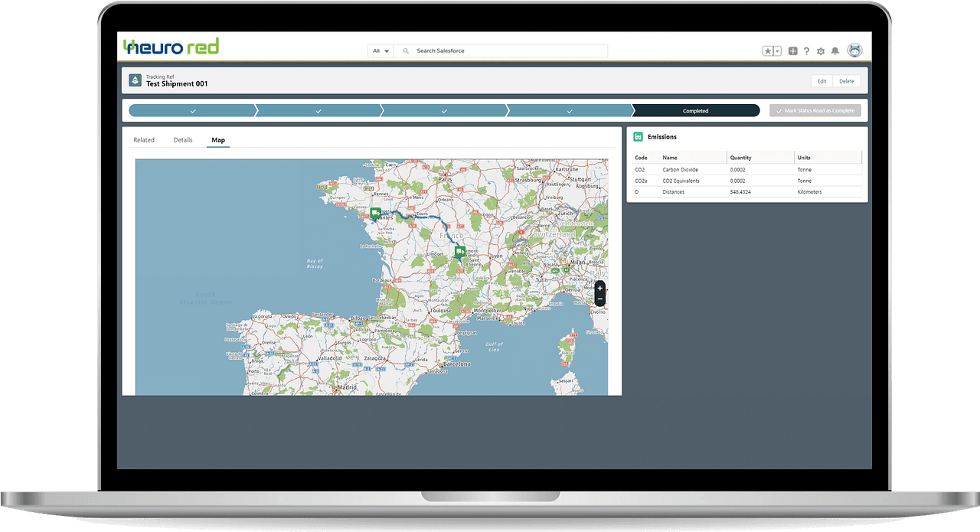Expand the All search scope dropdown

click(381, 51)
